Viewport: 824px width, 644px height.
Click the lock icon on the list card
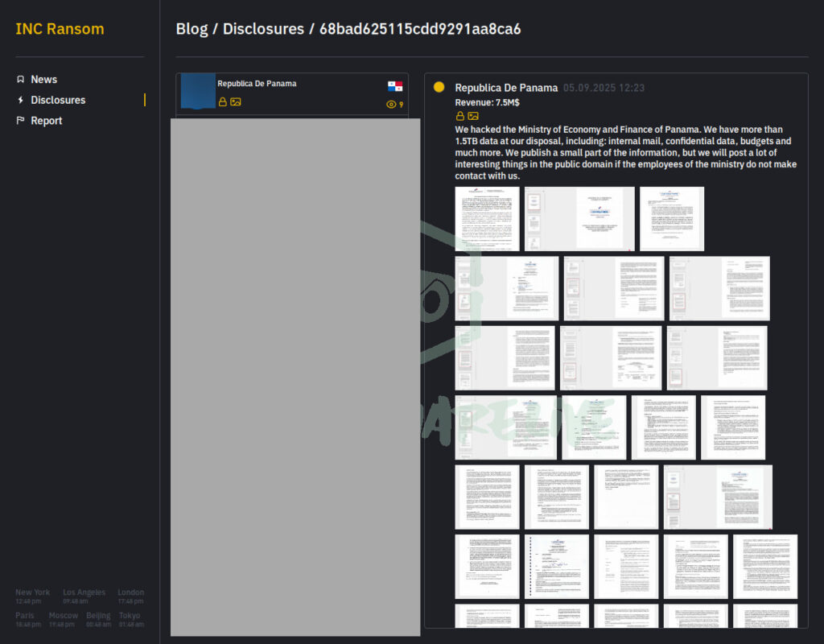pyautogui.click(x=223, y=102)
